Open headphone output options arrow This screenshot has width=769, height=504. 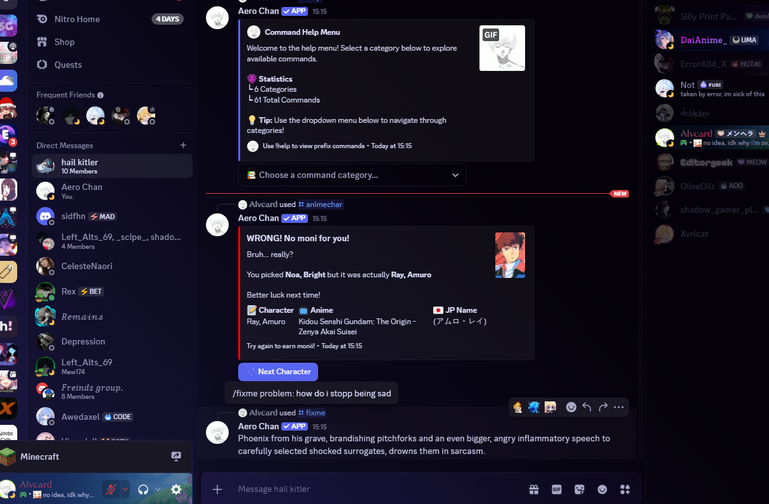(x=157, y=489)
